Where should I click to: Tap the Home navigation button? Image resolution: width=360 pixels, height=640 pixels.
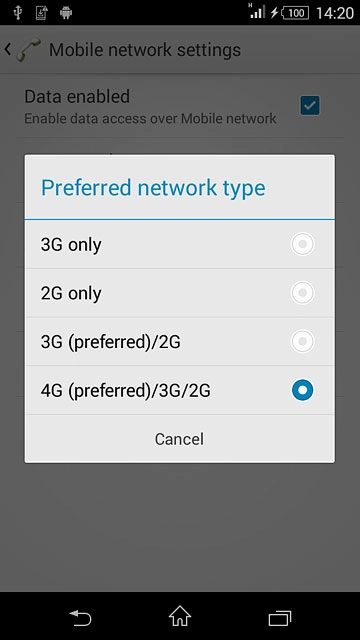pyautogui.click(x=180, y=616)
